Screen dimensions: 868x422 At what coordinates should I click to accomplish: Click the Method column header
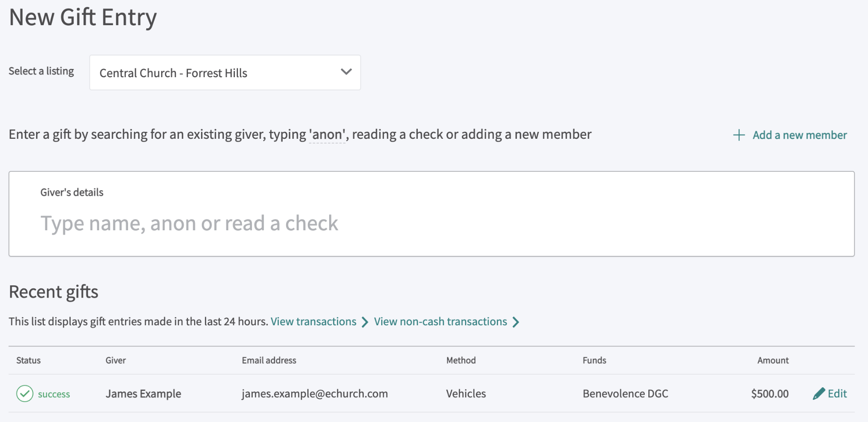click(x=461, y=360)
